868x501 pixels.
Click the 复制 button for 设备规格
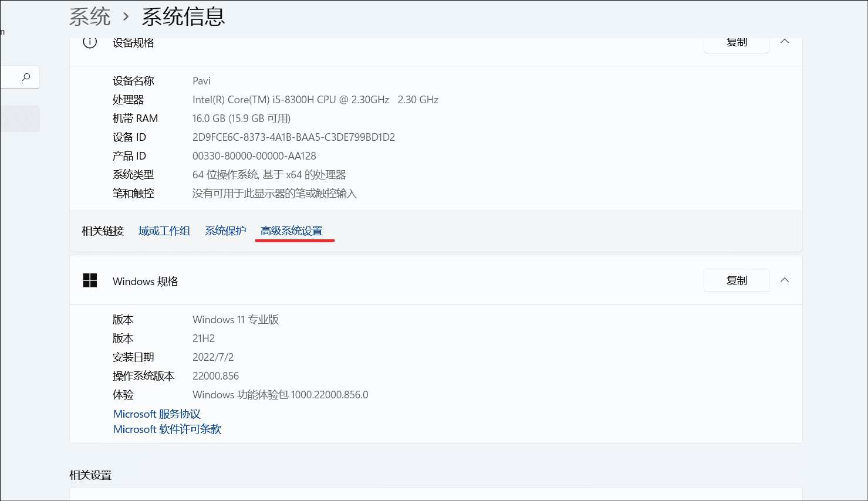pyautogui.click(x=737, y=44)
